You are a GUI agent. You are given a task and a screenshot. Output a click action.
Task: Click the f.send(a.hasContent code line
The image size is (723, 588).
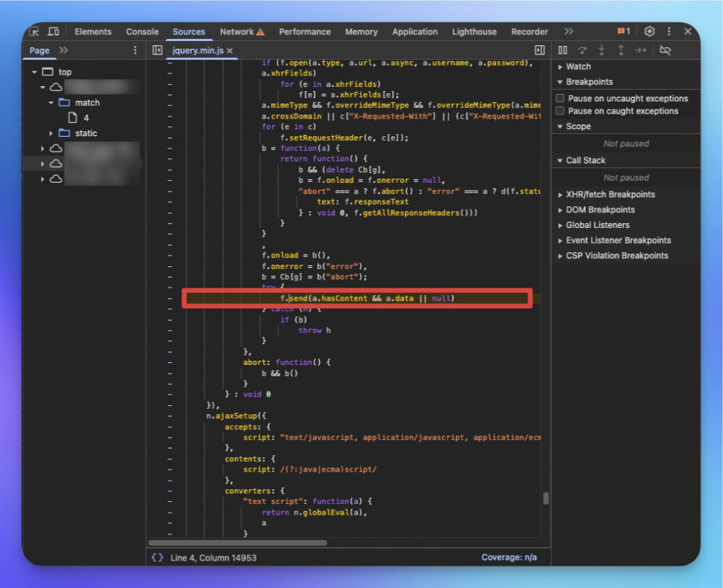pyautogui.click(x=367, y=299)
